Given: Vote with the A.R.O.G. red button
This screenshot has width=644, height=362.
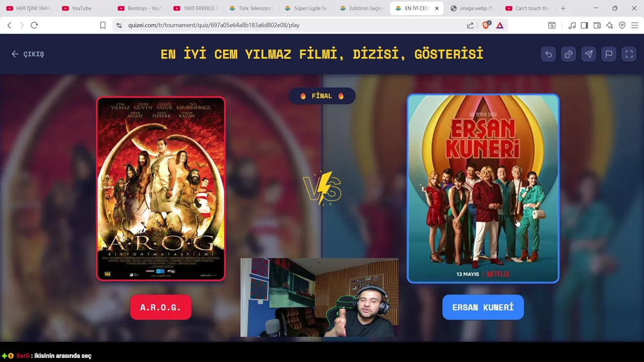Looking at the screenshot, I should click(x=160, y=307).
